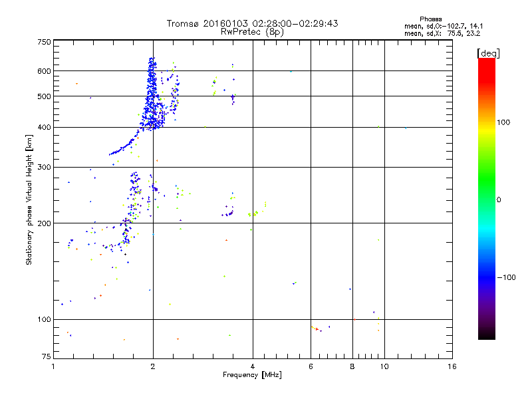Click the y-axis label '400'
Viewport: 532px width, 399px height.
(44, 127)
